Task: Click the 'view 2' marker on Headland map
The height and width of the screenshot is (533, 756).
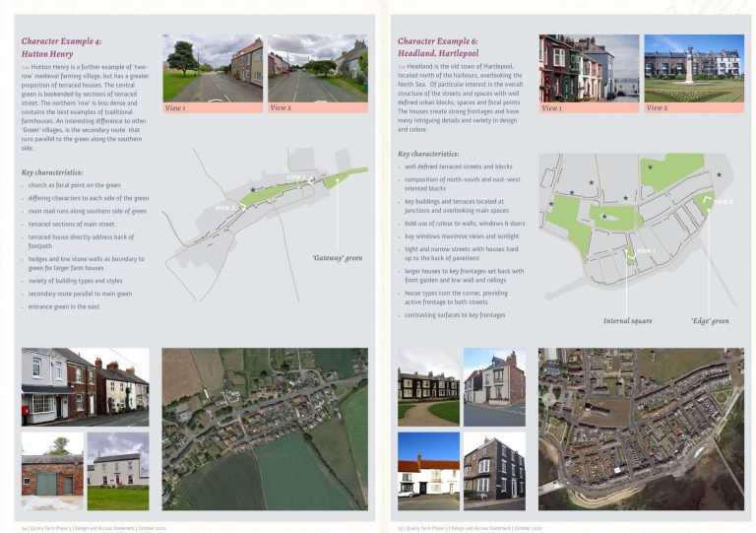Action: point(723,202)
